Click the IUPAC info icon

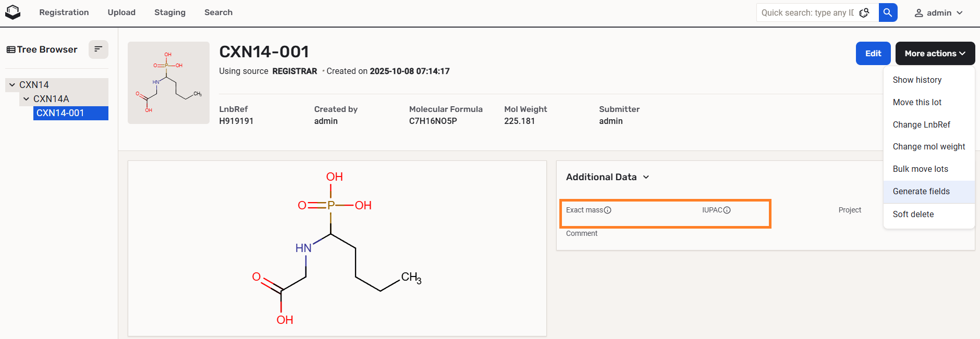tap(727, 210)
